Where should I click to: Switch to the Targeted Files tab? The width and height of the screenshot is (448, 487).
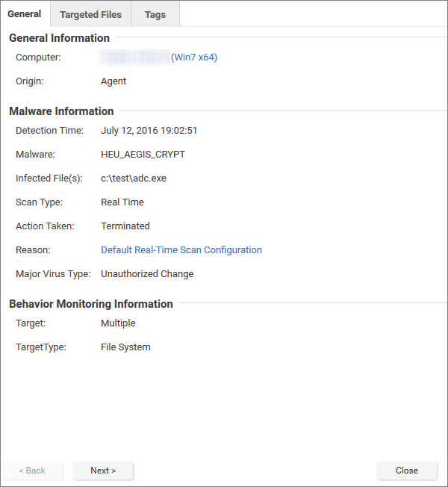90,14
